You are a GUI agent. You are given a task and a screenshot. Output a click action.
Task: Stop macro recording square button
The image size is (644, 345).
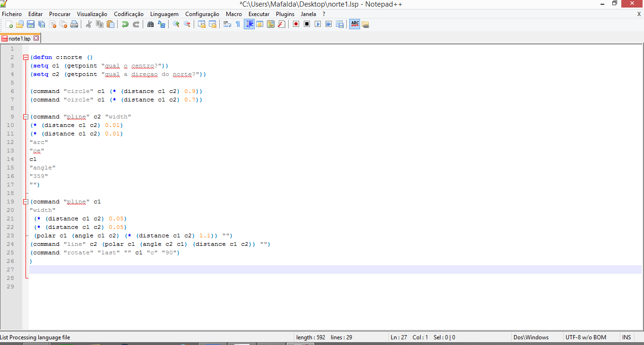[x=307, y=24]
